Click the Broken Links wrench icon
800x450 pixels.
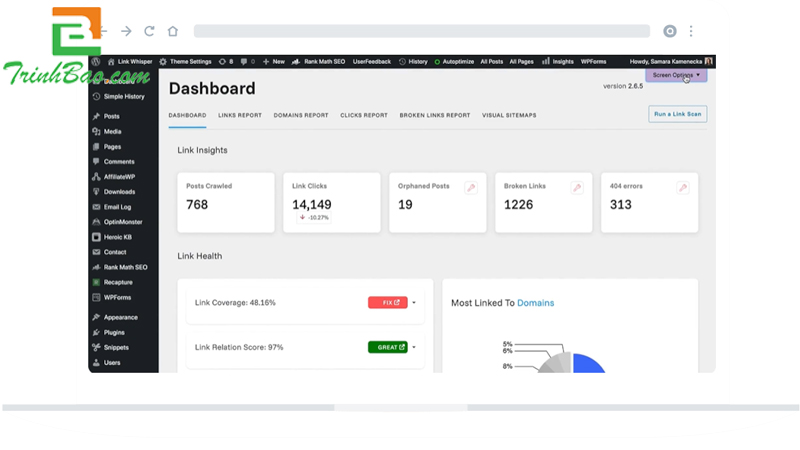pos(576,187)
